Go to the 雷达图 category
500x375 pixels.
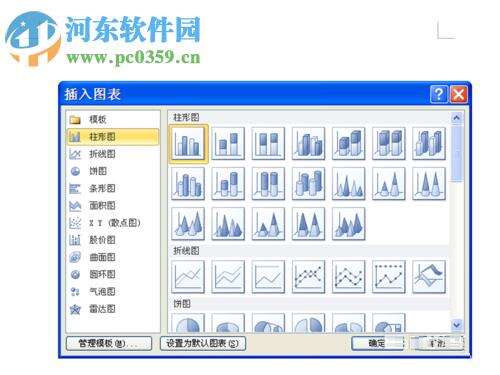coord(113,309)
